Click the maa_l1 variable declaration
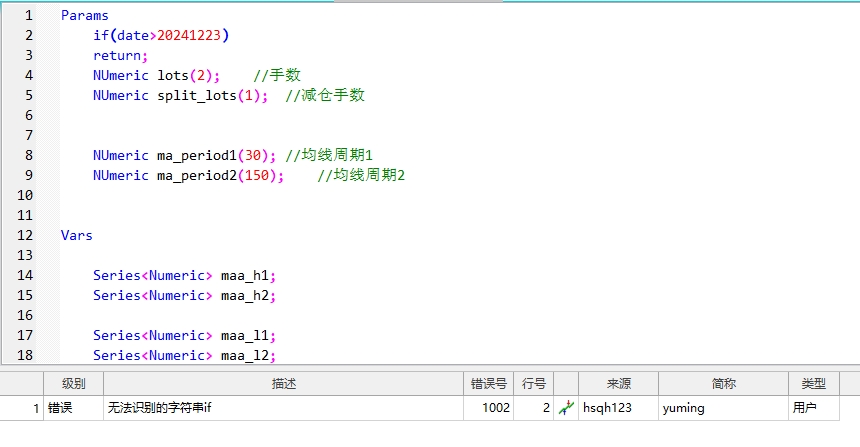Screen dimensions: 860x447 [x=184, y=336]
